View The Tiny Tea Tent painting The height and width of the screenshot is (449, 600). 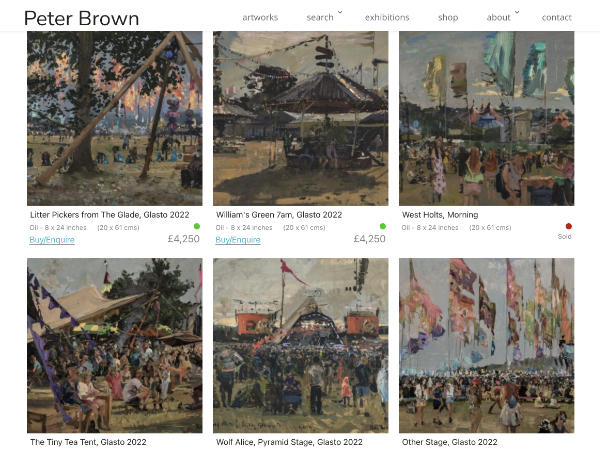tap(115, 346)
